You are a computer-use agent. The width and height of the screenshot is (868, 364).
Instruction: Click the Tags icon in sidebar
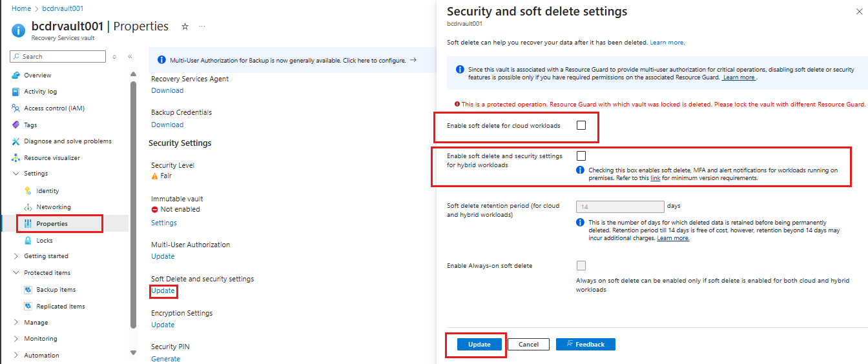[x=16, y=125]
